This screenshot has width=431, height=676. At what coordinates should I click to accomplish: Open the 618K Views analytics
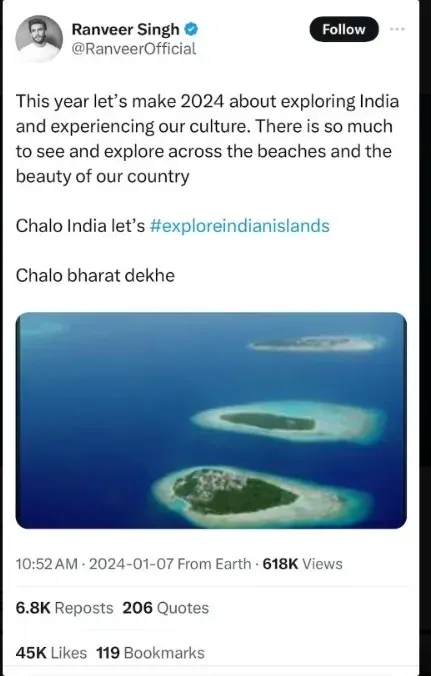[x=303, y=564]
